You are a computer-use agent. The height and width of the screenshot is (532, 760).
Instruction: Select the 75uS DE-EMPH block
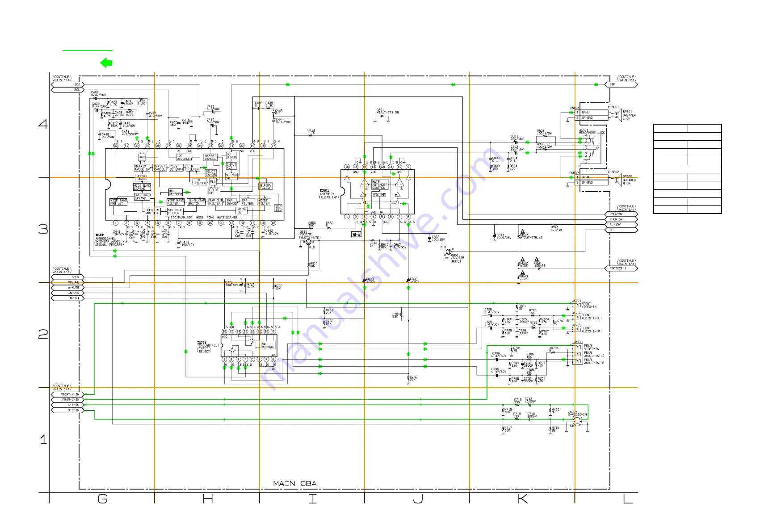click(176, 168)
